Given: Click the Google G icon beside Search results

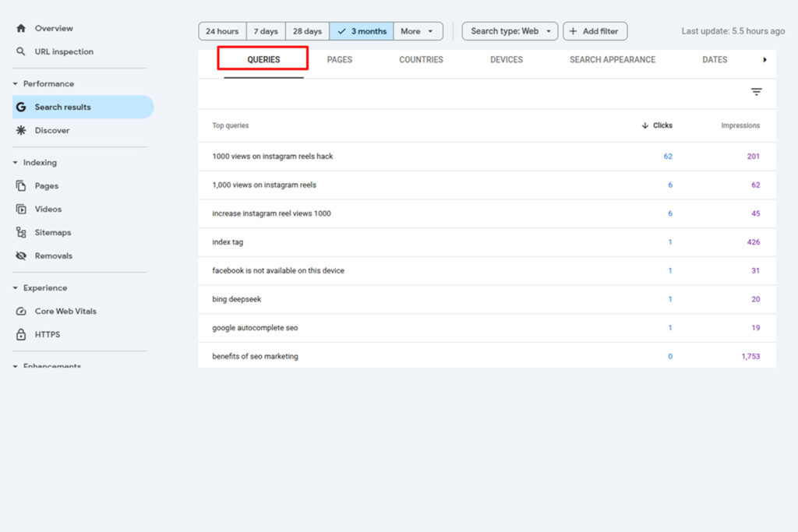Looking at the screenshot, I should click(x=21, y=107).
